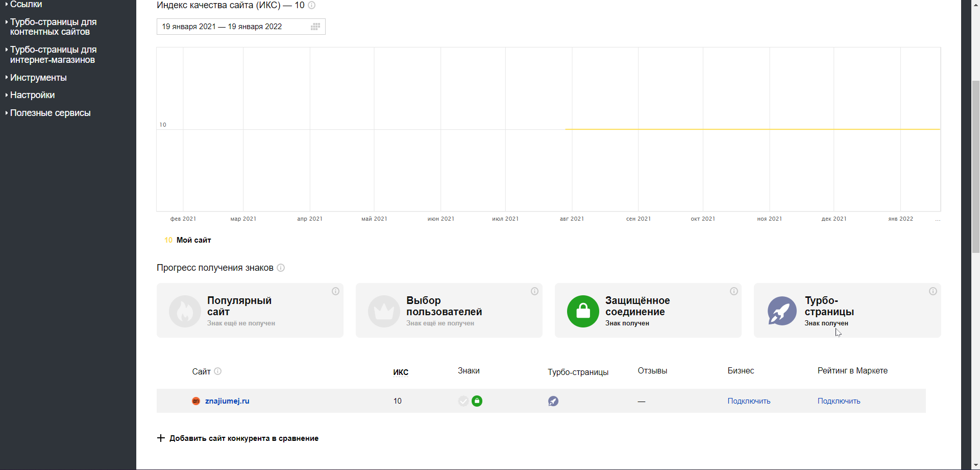The width and height of the screenshot is (980, 470).
Task: Click the page vertical scrollbar thumb
Action: tap(975, 167)
